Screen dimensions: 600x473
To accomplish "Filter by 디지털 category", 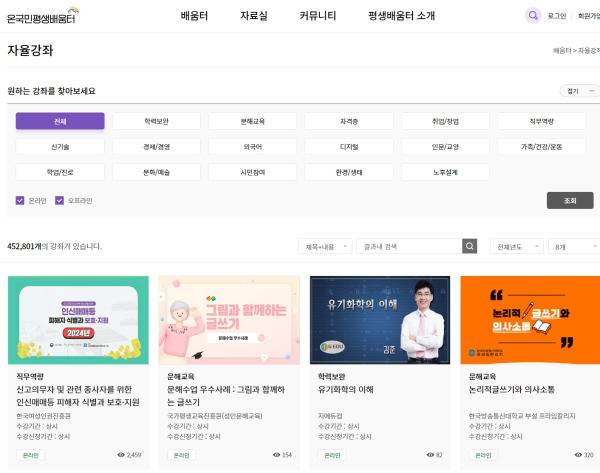I will click(350, 146).
